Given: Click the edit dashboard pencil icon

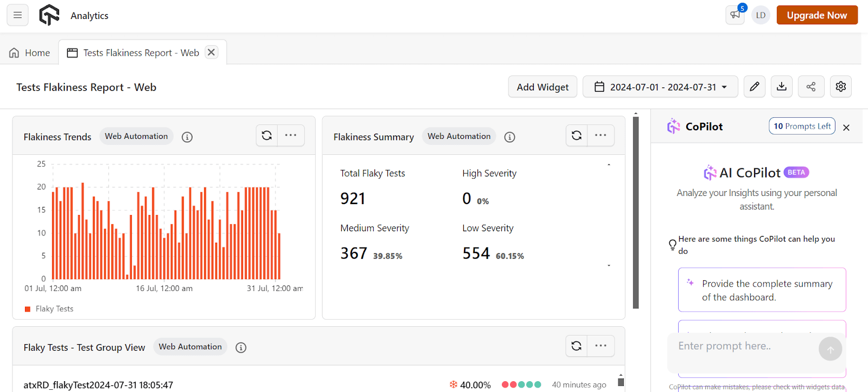Looking at the screenshot, I should (x=755, y=87).
